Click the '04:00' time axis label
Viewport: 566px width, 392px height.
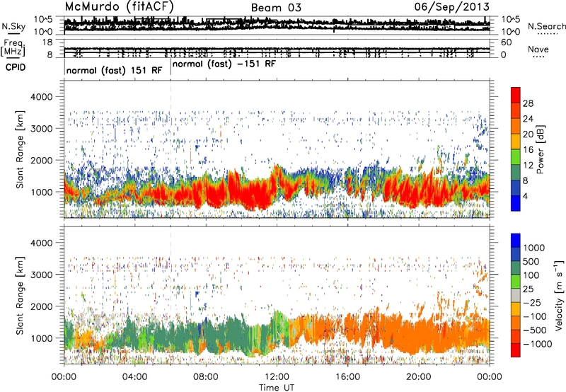[135, 377]
